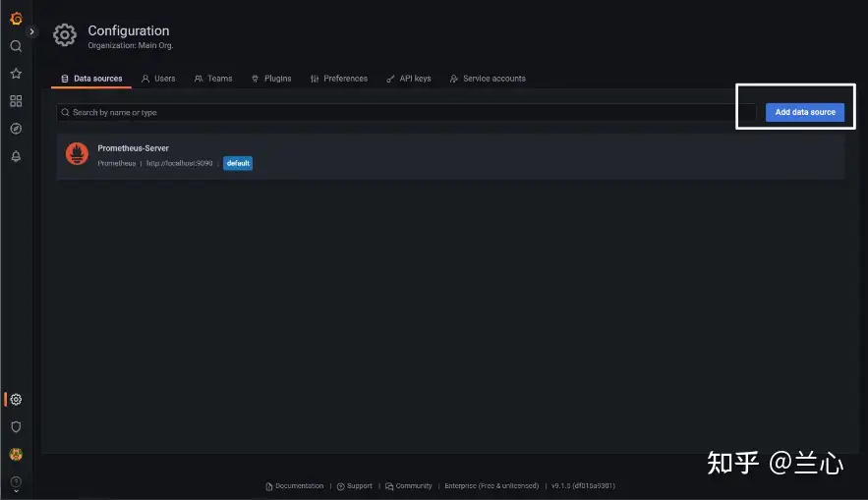The image size is (868, 500).
Task: Click the v9.1.5 version text in footer
Action: [x=583, y=486]
